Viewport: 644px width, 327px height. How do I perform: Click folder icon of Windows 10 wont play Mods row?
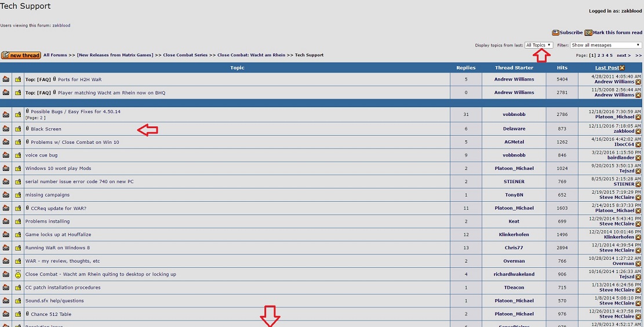(6, 168)
